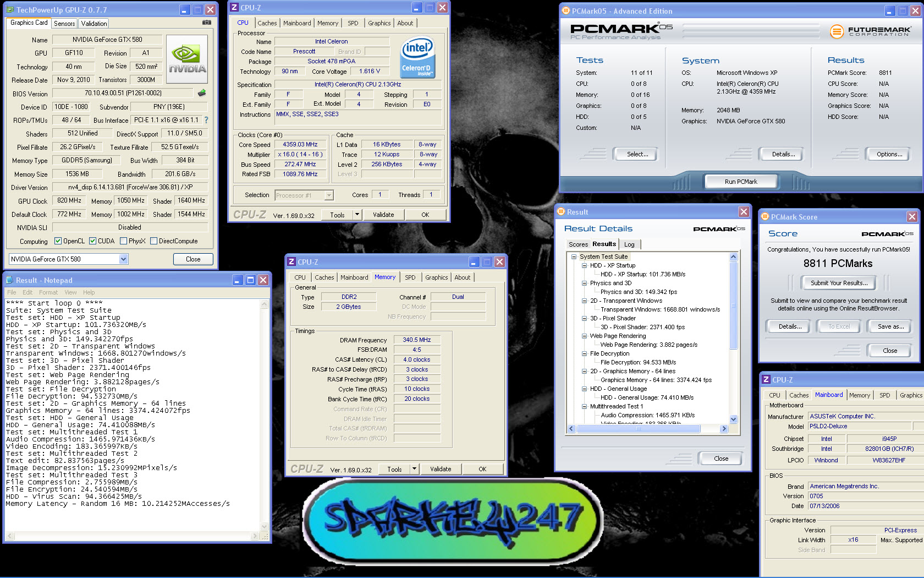The height and width of the screenshot is (578, 924).
Task: Click the Select... button under Tests
Action: pyautogui.click(x=637, y=154)
